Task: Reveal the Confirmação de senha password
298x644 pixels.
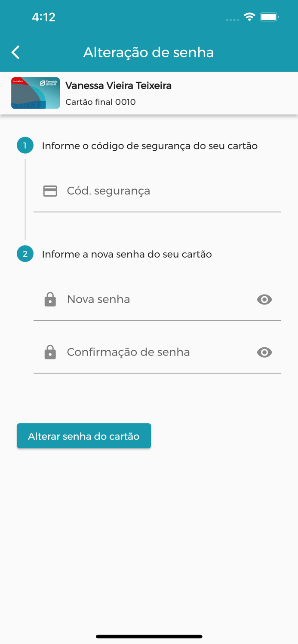Action: click(264, 352)
